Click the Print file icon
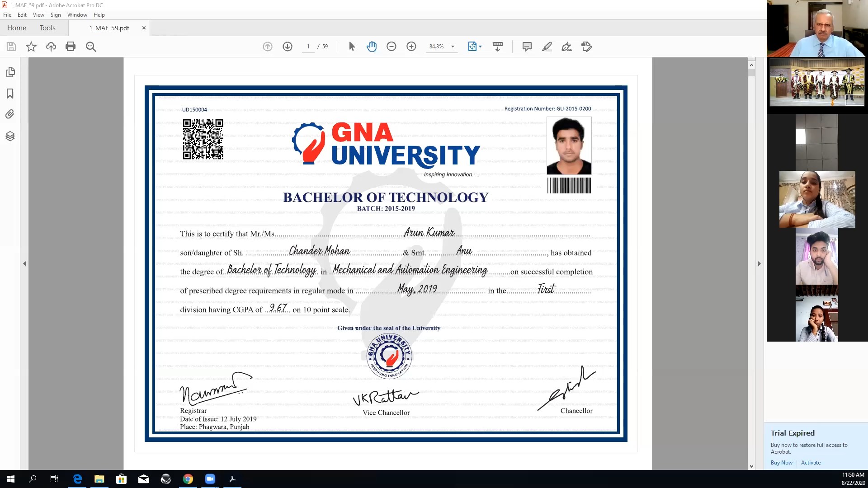 click(x=71, y=47)
